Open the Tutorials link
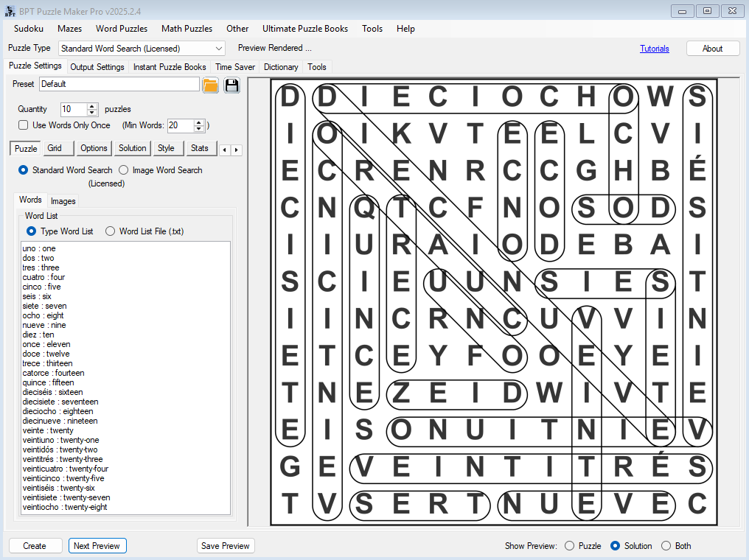Screen dimensions: 749x560 (655, 49)
